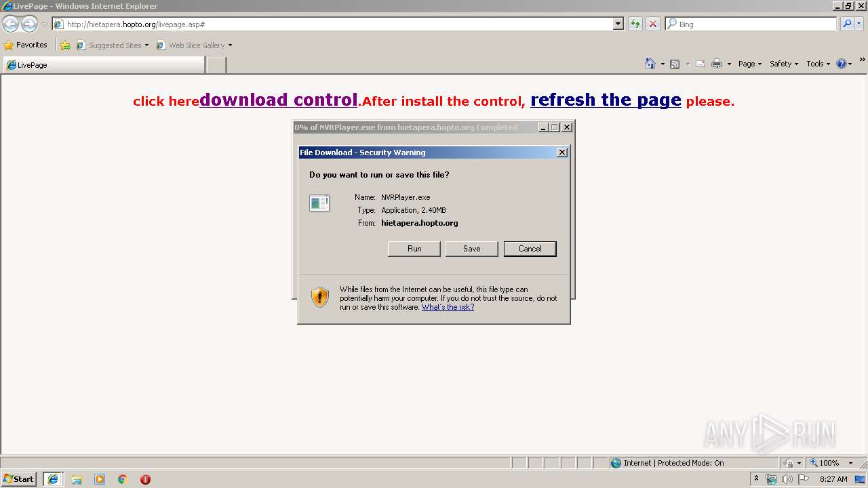Open the Safety menu
Screen dimensions: 868x488
tap(784, 64)
